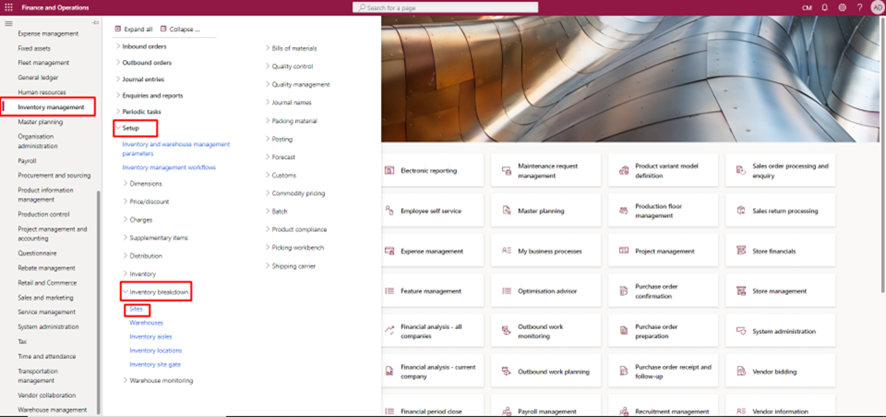Viewport: 886px width, 417px height.
Task: Expand the Quality control group
Action: 267,66
